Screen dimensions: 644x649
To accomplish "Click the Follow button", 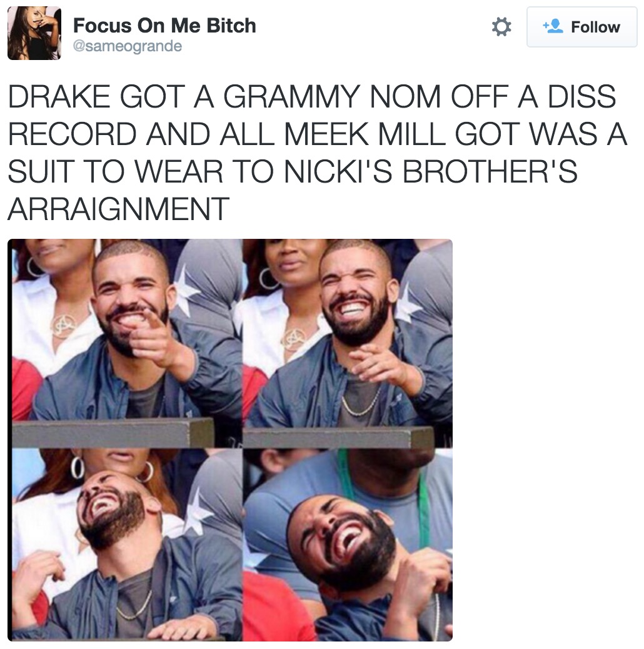I will coord(581,27).
